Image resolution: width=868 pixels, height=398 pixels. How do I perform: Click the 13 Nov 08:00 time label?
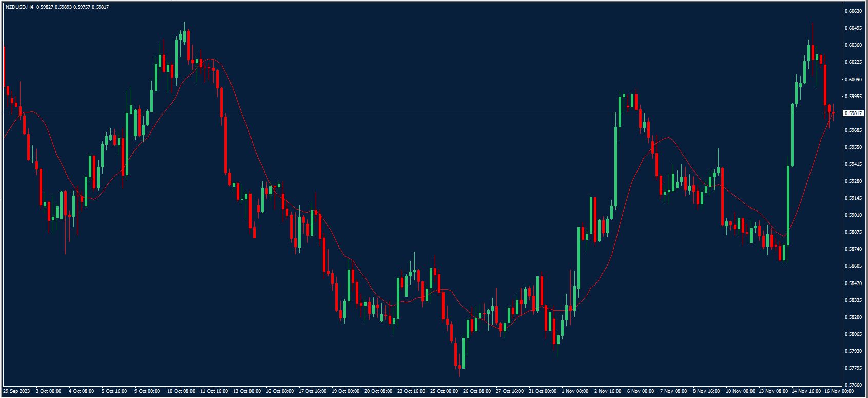773,391
